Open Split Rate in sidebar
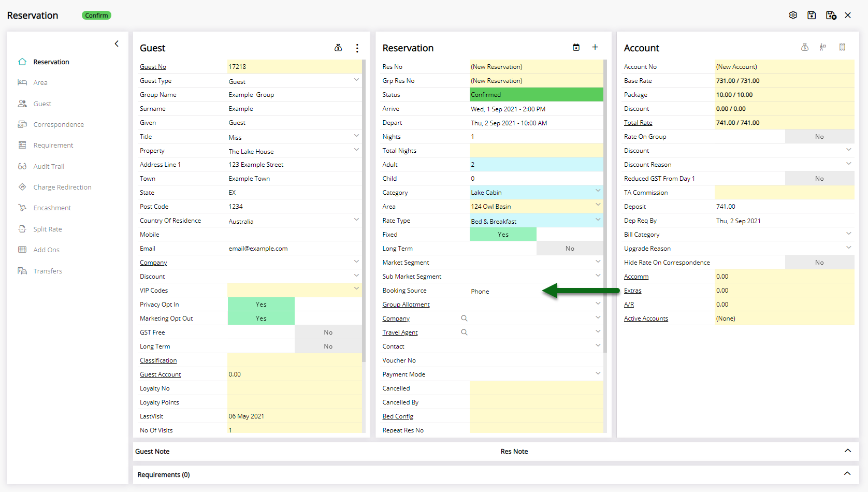Viewport: 868px width, 492px height. pos(48,229)
